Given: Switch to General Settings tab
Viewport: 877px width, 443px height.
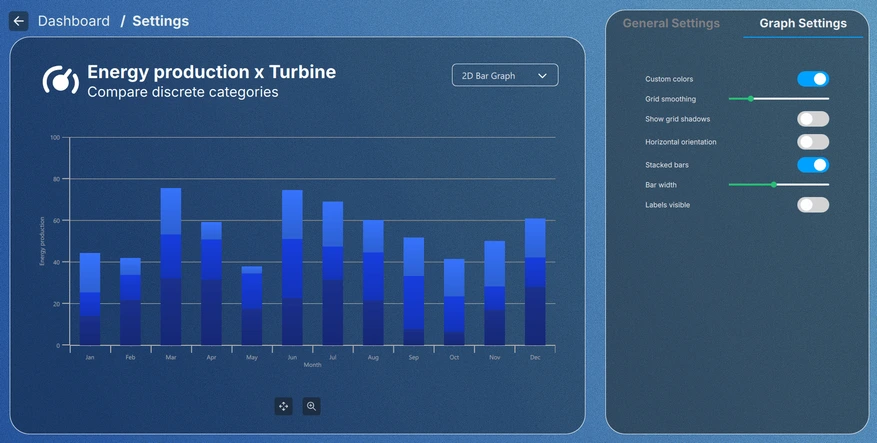Looking at the screenshot, I should pyautogui.click(x=671, y=23).
